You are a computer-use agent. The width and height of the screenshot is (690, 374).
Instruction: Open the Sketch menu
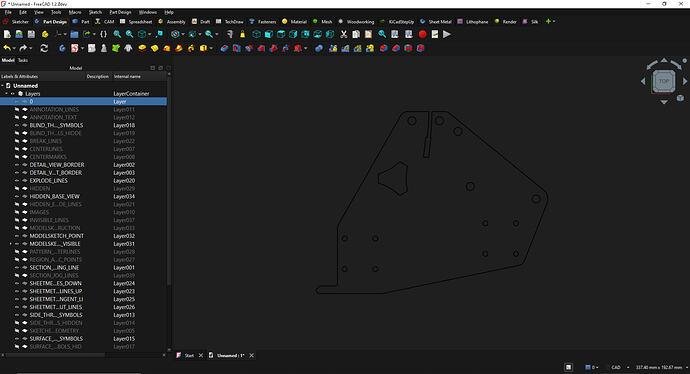[x=95, y=12]
